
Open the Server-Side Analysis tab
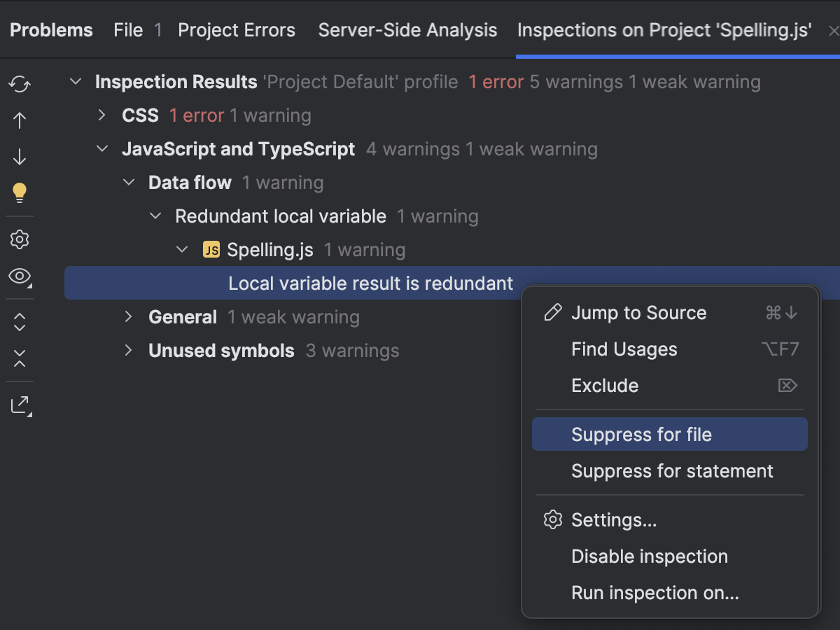coord(407,30)
